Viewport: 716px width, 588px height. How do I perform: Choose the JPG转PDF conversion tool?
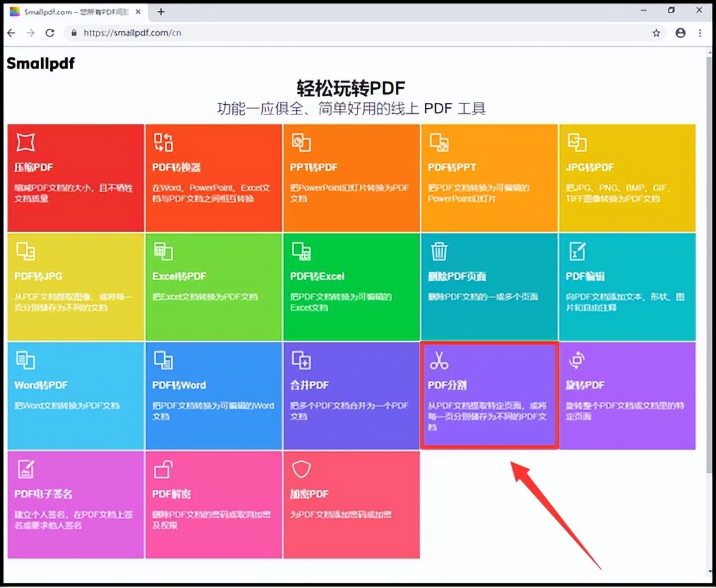pyautogui.click(x=577, y=143)
